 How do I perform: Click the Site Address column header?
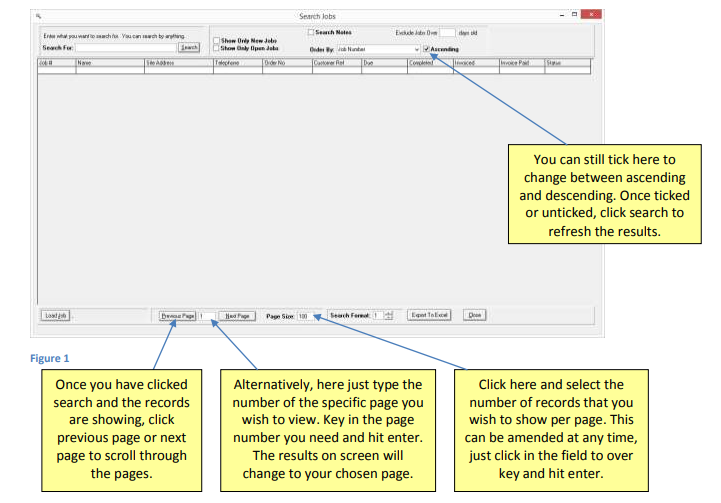pos(177,62)
